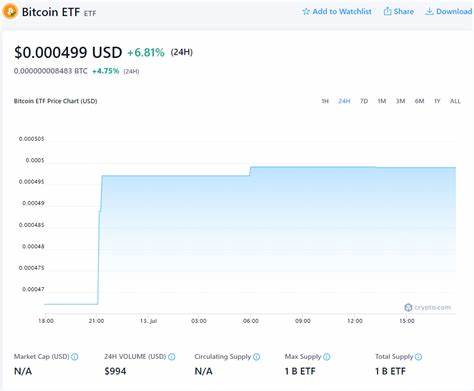Click the 0.000000008483 BTC value
Viewport: 474px width, 391px height.
(x=51, y=71)
